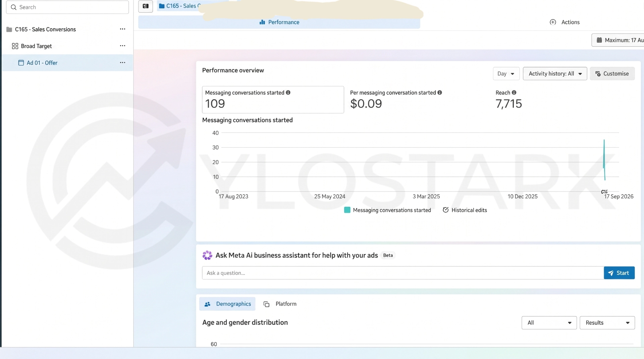Click the $0.09 cost per conversation value
The width and height of the screenshot is (644, 359).
click(366, 104)
